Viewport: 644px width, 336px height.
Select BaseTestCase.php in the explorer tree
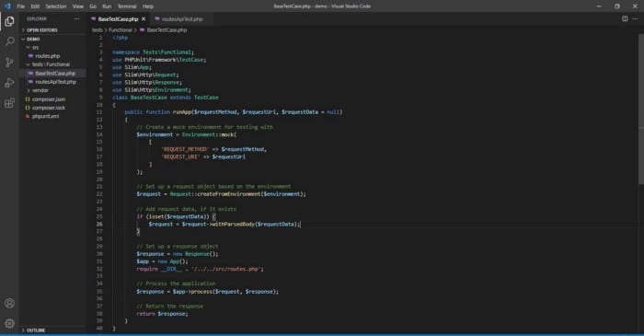(x=55, y=73)
